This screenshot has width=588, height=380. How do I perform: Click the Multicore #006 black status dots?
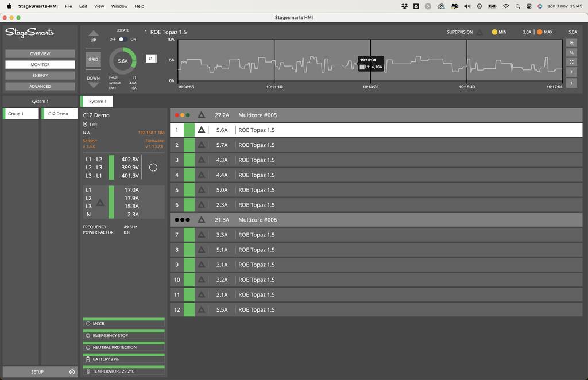point(182,220)
